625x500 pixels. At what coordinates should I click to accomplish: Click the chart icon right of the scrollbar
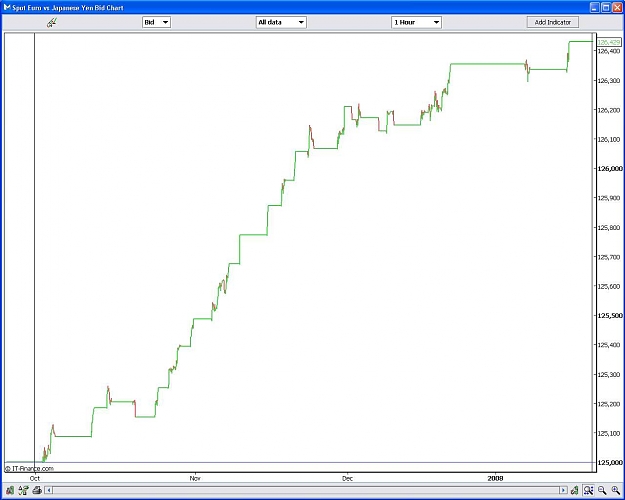click(574, 490)
